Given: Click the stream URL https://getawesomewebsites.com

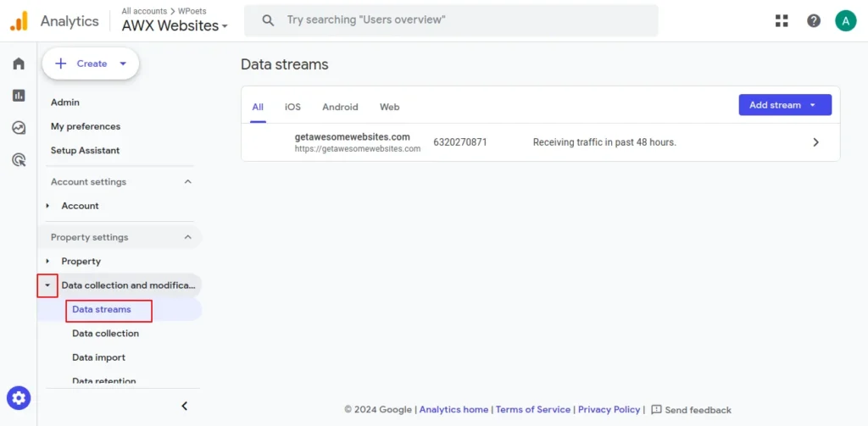Looking at the screenshot, I should point(357,149).
